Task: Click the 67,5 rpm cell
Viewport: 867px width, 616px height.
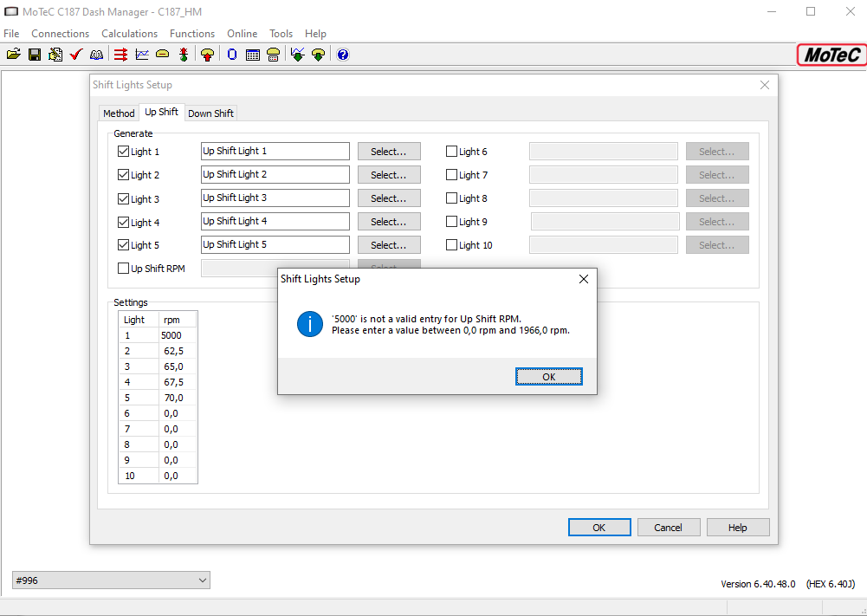Action: [178, 382]
